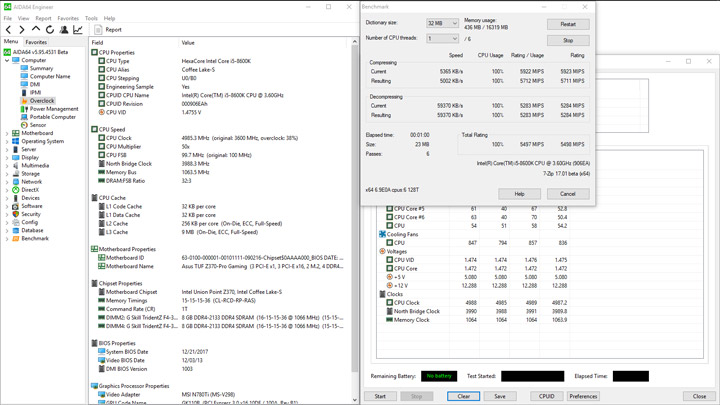The width and height of the screenshot is (720, 405).
Task: Toggle the CPU Core voltage checkbox
Action: click(x=389, y=269)
